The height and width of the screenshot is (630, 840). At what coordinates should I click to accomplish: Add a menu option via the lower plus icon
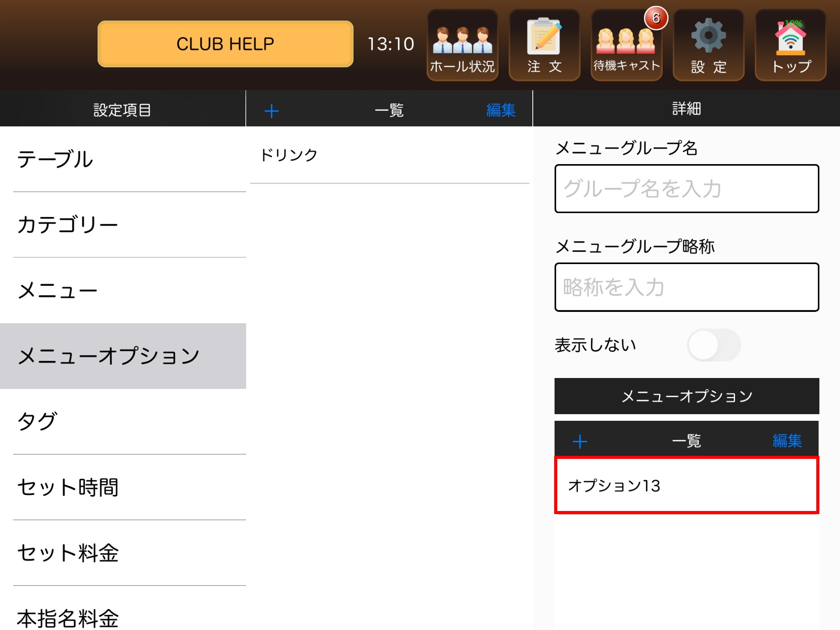pos(580,441)
